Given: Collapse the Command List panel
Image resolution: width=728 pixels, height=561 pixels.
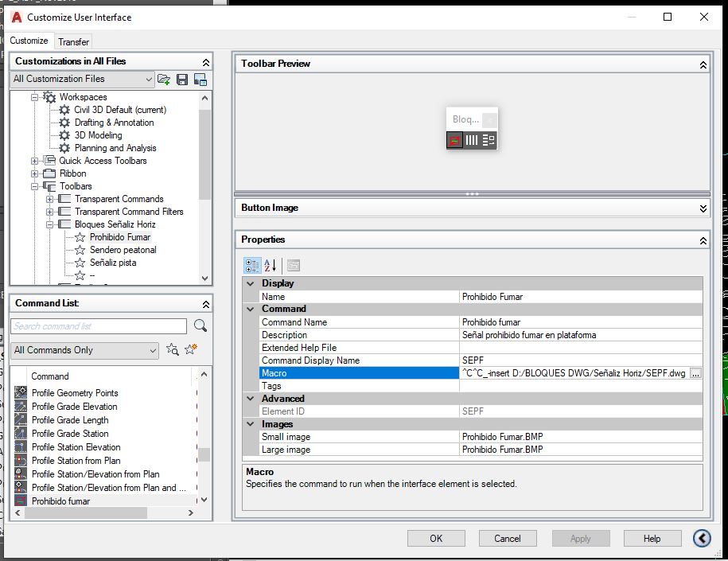Looking at the screenshot, I should pos(206,304).
